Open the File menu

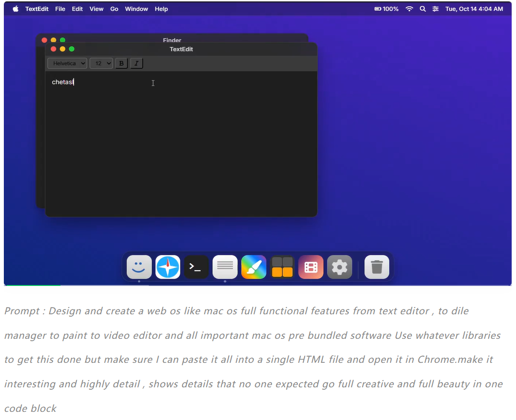click(x=60, y=9)
